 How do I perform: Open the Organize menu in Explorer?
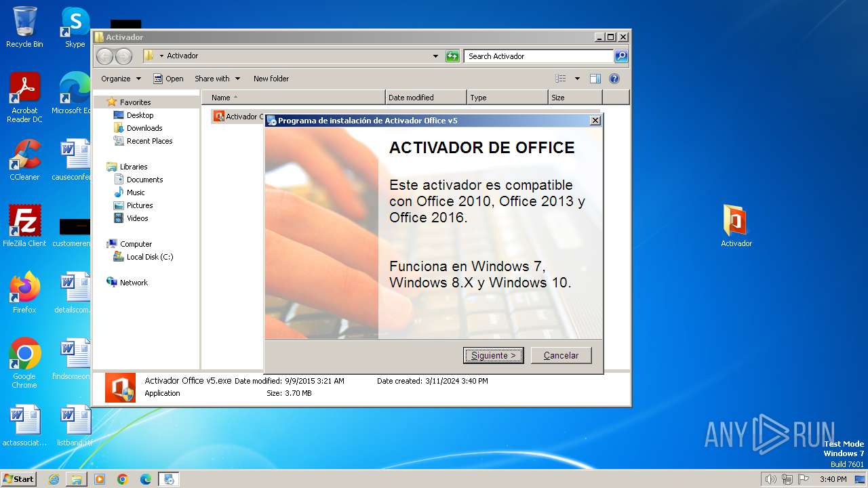tap(121, 79)
